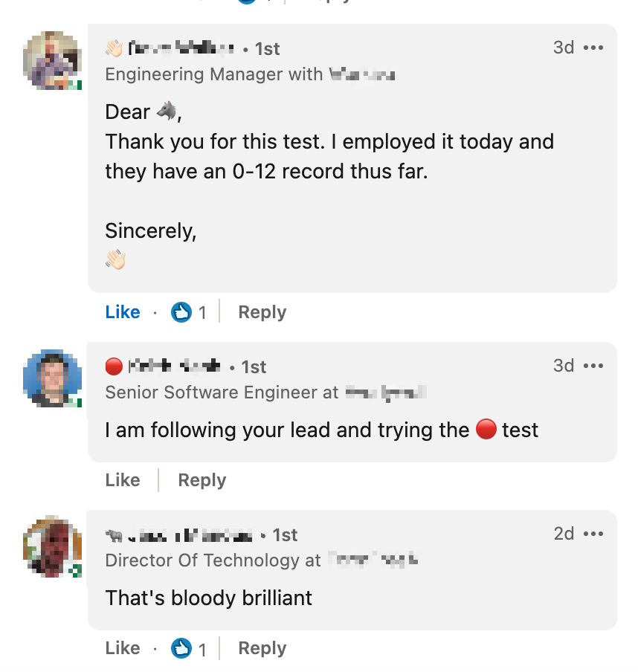Click waving hand emoji below Sincerely

click(116, 259)
